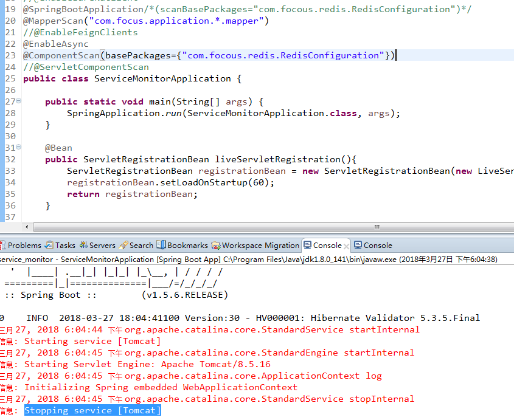Click the Bookmarks view icon
This screenshot has height=420, width=514.
[161, 246]
